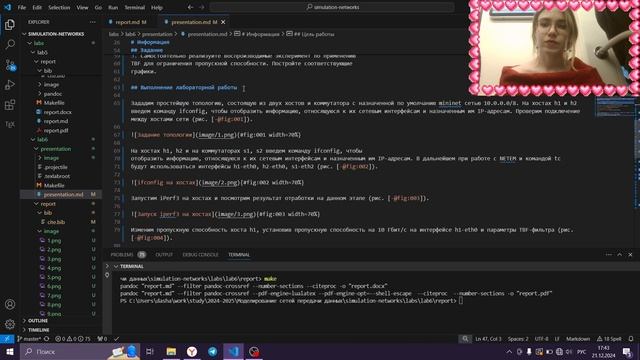Switch to the DEBUG CONSOLE tab
This screenshot has height=360, width=640.
click(x=200, y=254)
